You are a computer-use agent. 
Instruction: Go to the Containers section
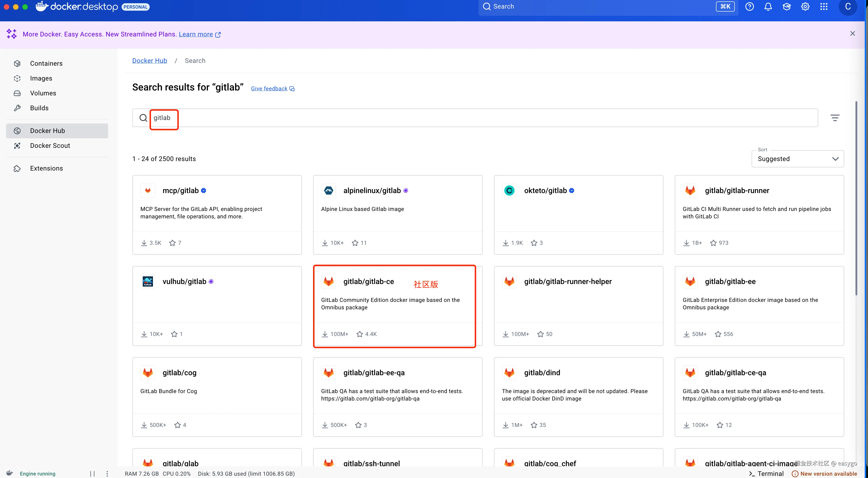point(46,64)
